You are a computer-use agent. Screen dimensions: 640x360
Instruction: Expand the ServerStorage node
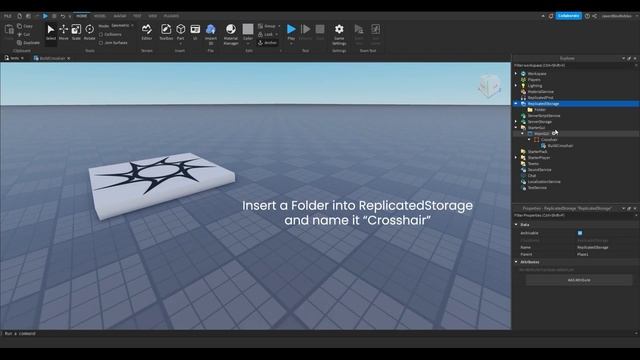tap(516, 122)
